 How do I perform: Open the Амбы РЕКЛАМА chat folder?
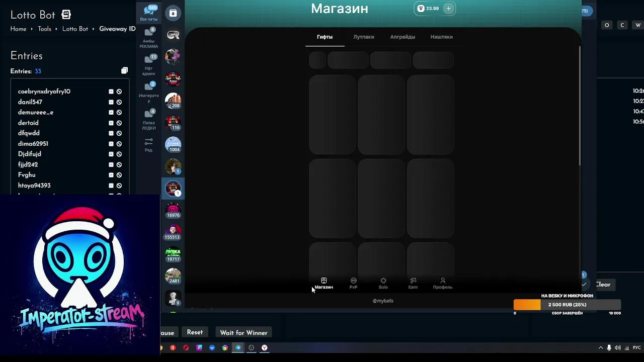tap(148, 38)
